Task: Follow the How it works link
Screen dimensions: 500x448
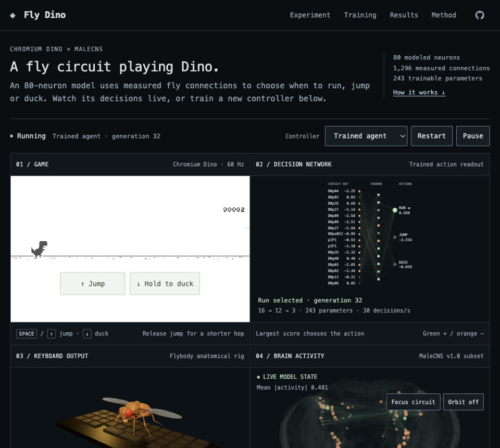Action: (419, 93)
